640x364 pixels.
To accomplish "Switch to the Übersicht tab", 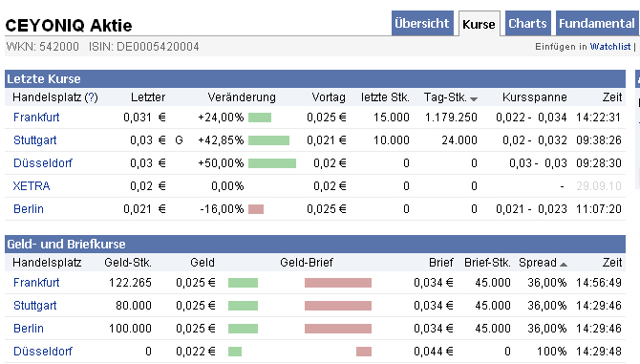I will pyautogui.click(x=422, y=23).
